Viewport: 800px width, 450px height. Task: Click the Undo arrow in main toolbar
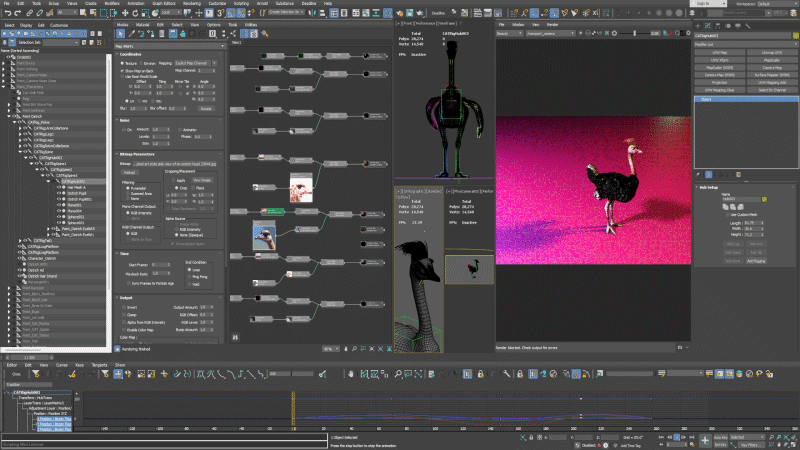tap(6, 13)
